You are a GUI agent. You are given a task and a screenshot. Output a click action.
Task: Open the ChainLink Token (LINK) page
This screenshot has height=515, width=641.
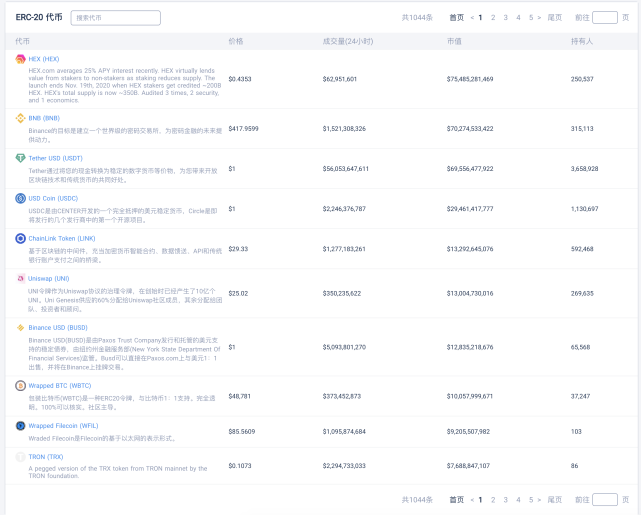(62, 238)
